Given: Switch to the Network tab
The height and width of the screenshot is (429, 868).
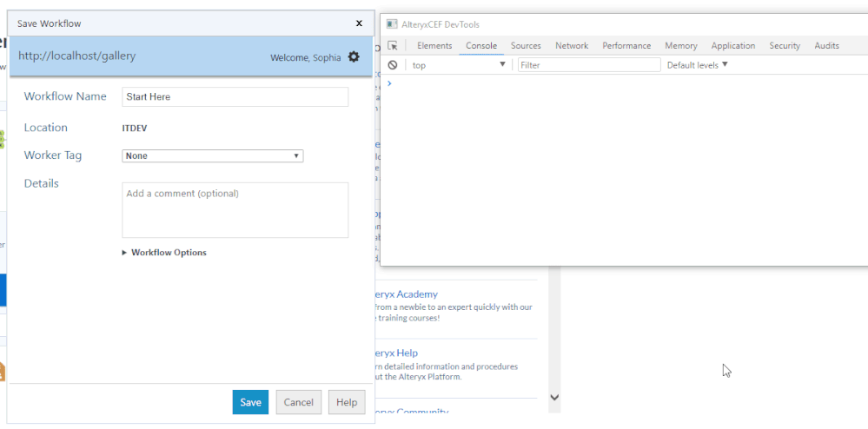Looking at the screenshot, I should (572, 46).
